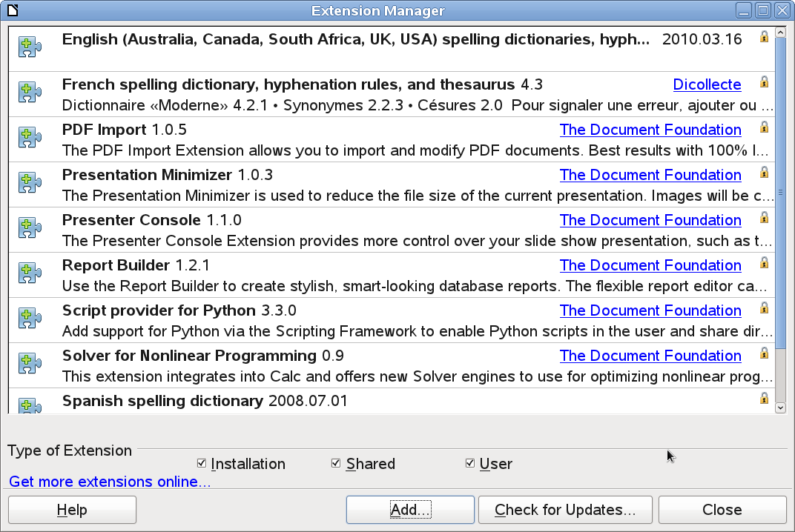
Task: Click the extension list vertical scrollbar thumb
Action: pos(781,193)
